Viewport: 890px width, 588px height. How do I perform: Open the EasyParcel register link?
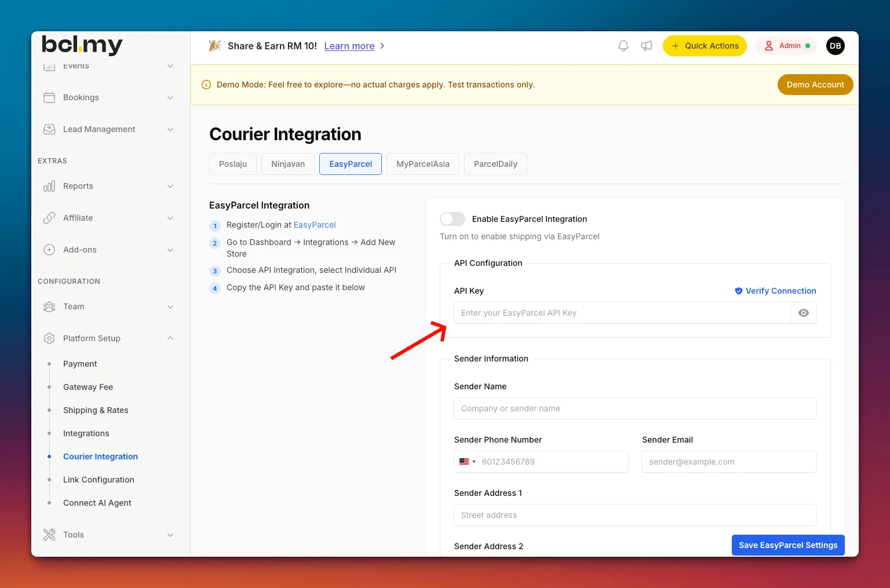[315, 225]
